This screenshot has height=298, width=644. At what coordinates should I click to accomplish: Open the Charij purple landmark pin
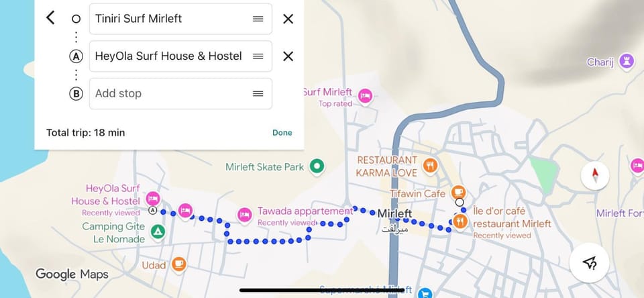coord(627,62)
